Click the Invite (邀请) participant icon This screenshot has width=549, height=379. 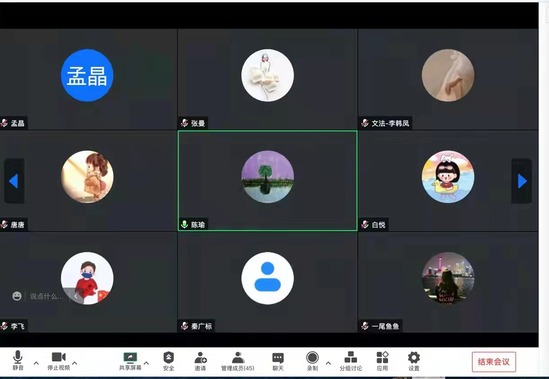point(201,361)
